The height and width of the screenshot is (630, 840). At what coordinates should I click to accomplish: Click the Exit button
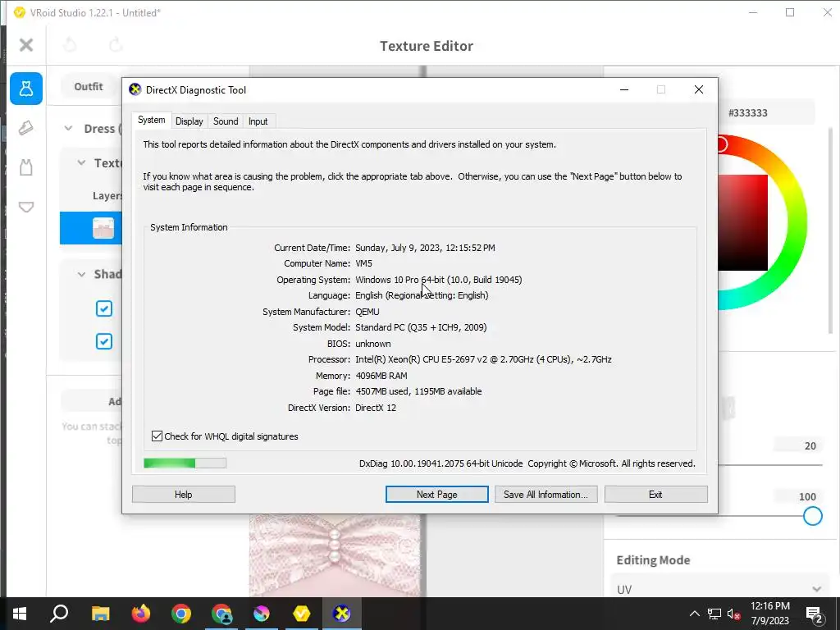point(655,495)
